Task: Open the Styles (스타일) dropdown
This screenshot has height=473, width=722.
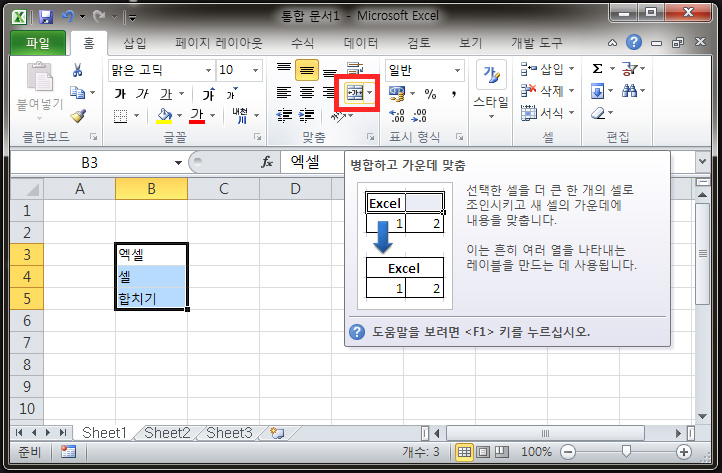Action: [491, 91]
